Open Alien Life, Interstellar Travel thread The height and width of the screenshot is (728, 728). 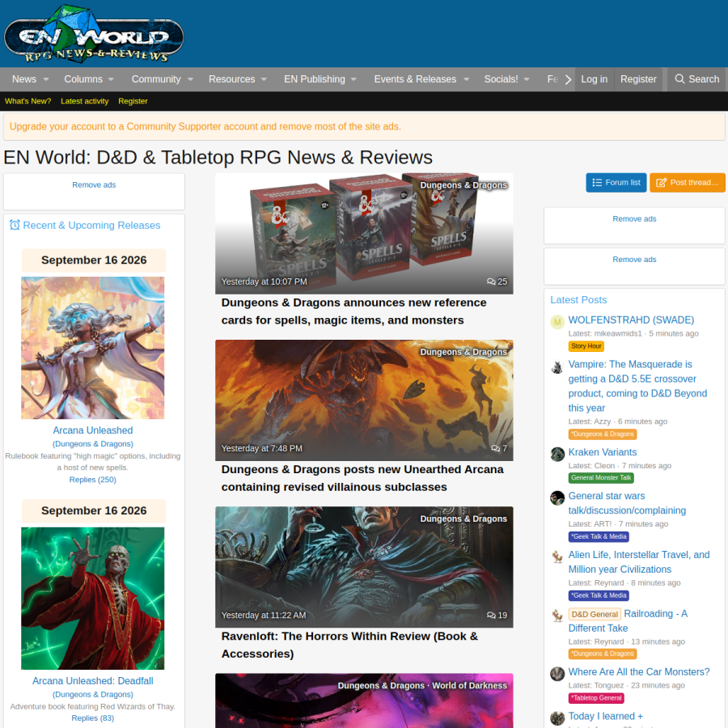coord(639,562)
